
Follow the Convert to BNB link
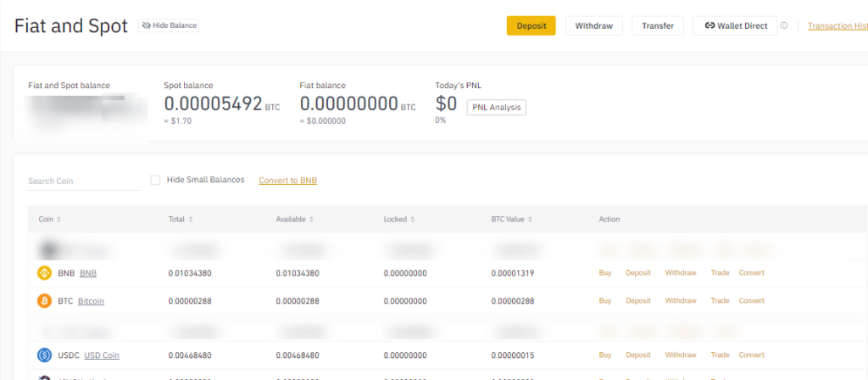(288, 180)
